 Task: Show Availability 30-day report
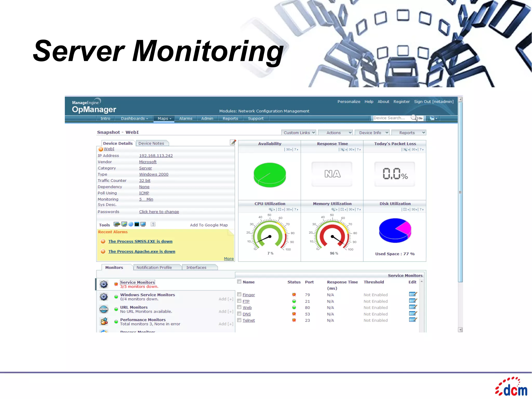pyautogui.click(x=289, y=149)
